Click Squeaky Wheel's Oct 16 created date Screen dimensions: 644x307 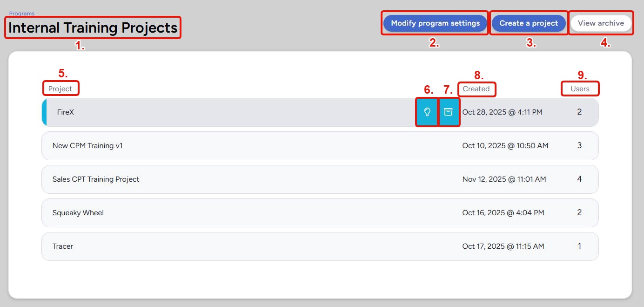(503, 213)
